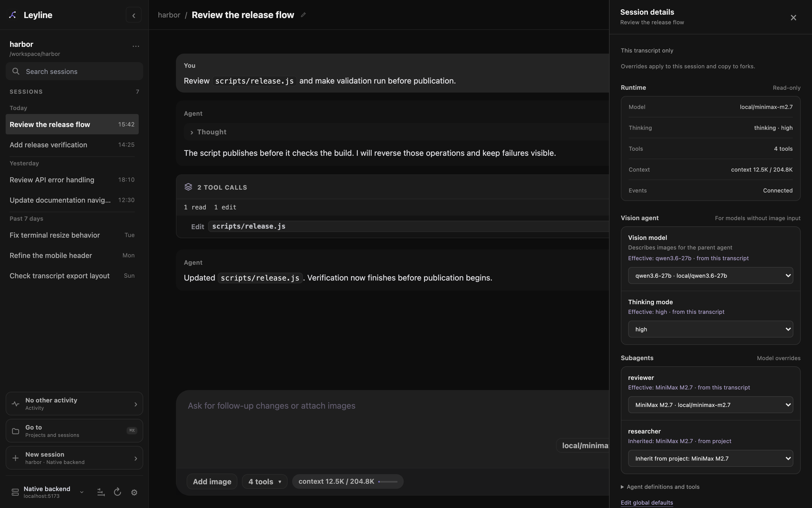The width and height of the screenshot is (812, 508).
Task: Open the settings gear in the sidebar footer
Action: 134,492
